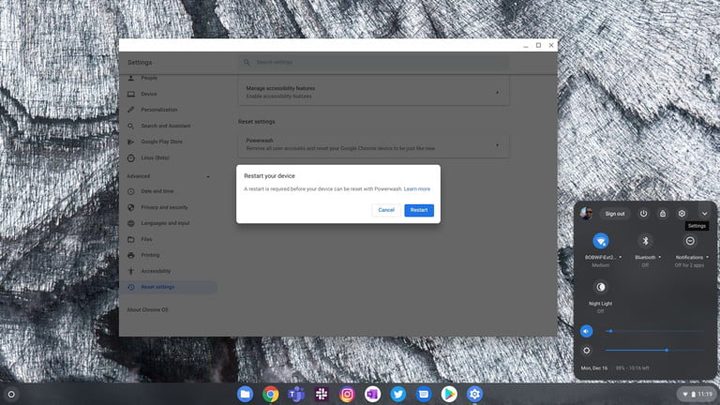The height and width of the screenshot is (405, 720).
Task: Launch Instagram from the shelf
Action: (x=347, y=394)
